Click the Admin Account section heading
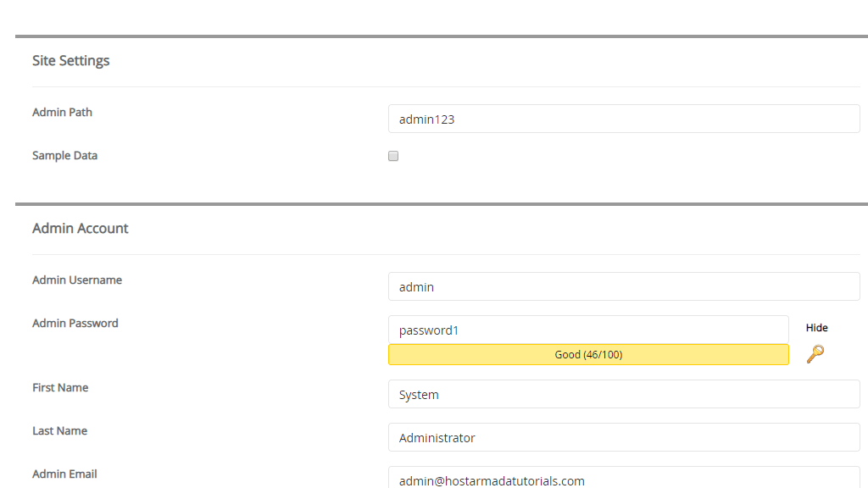868x488 pixels. (x=81, y=229)
